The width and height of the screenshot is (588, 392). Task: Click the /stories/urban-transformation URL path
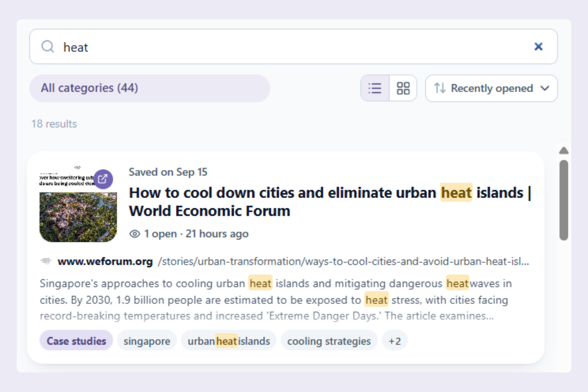pos(343,262)
